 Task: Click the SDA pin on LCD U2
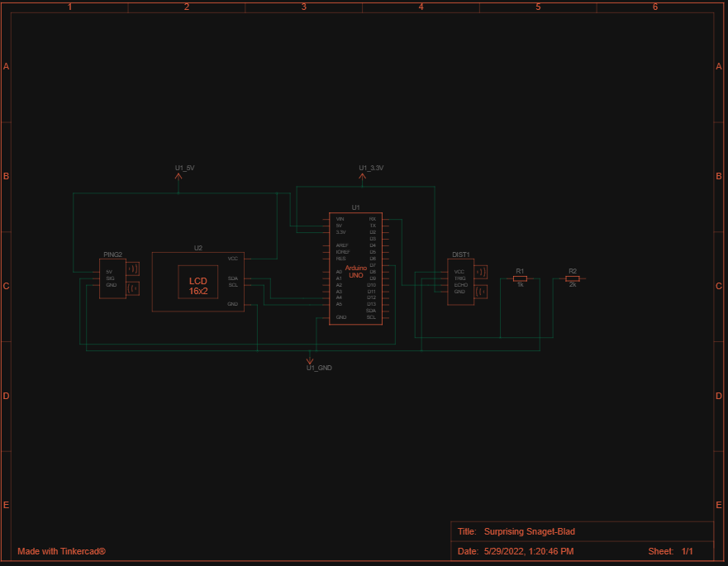232,278
